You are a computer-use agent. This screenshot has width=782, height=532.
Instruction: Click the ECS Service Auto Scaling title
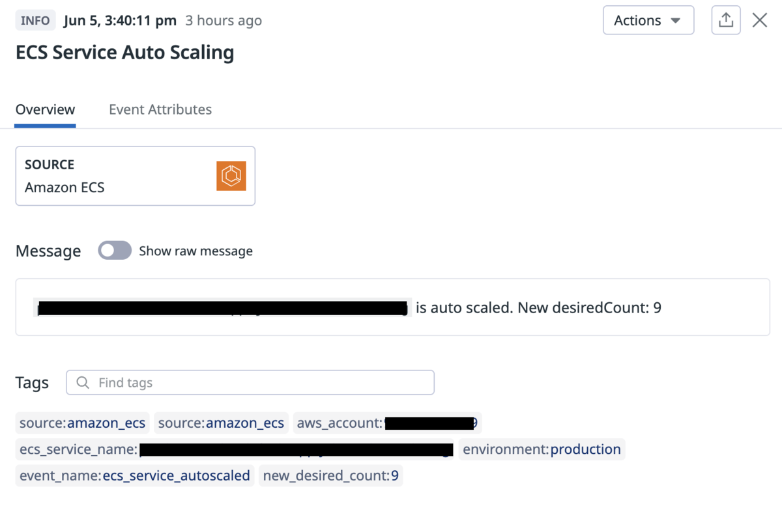coord(125,52)
